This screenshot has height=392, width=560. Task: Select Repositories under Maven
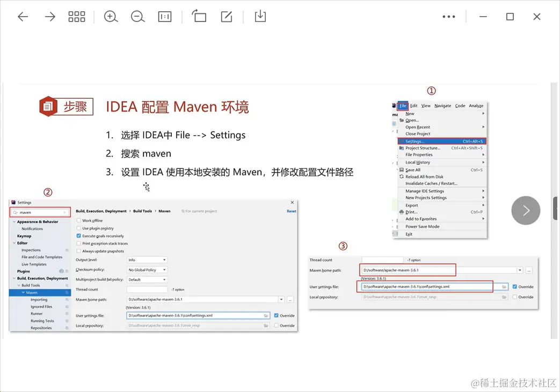pyautogui.click(x=41, y=328)
